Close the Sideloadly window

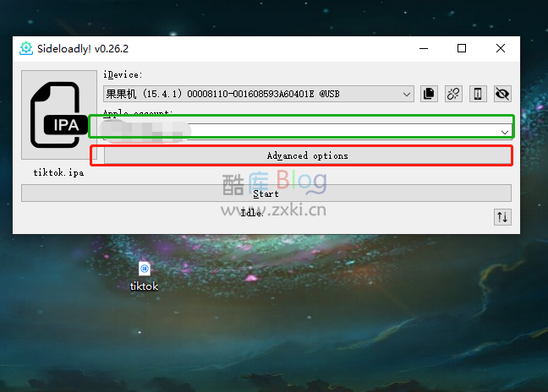tap(501, 48)
